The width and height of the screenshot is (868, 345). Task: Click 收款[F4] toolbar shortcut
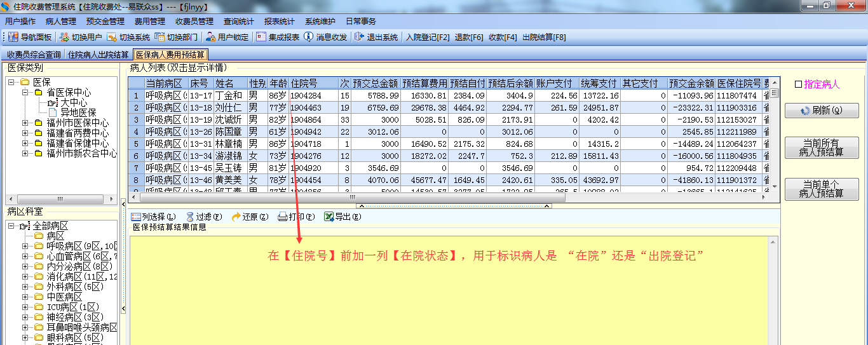[503, 37]
